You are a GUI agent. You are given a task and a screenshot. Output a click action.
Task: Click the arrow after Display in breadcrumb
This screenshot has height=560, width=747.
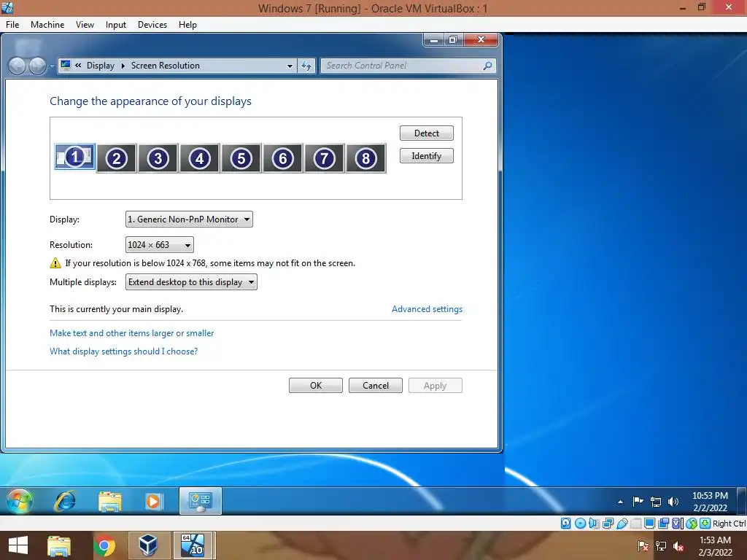(x=123, y=66)
